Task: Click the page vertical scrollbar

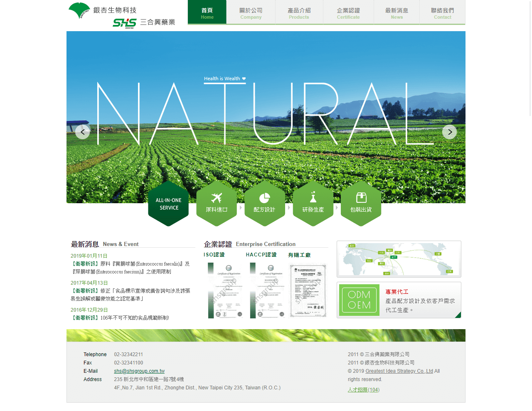Action: [530, 58]
